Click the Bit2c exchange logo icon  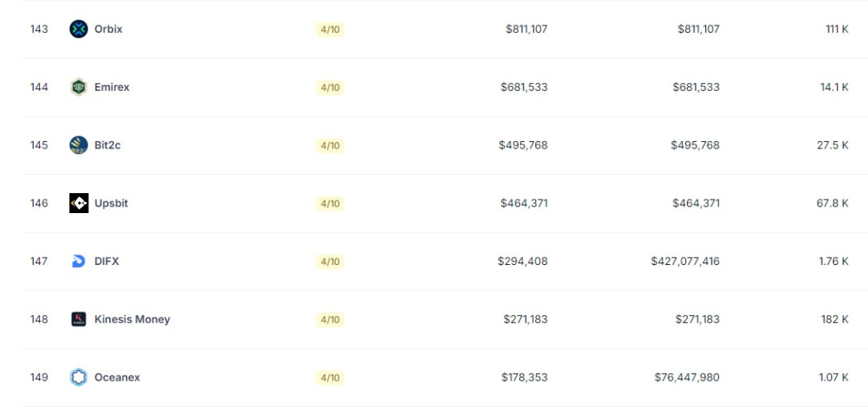coord(79,145)
